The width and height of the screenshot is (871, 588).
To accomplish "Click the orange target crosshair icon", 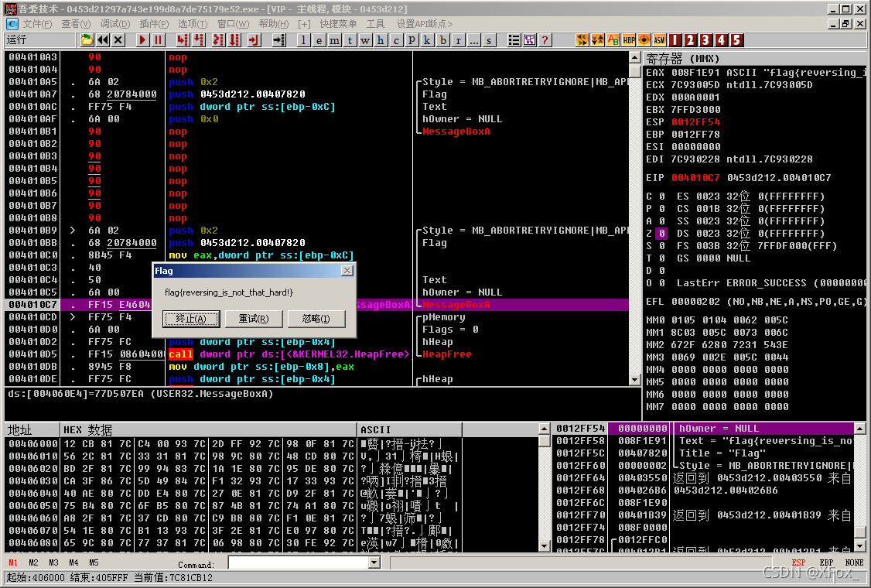I will pyautogui.click(x=644, y=40).
